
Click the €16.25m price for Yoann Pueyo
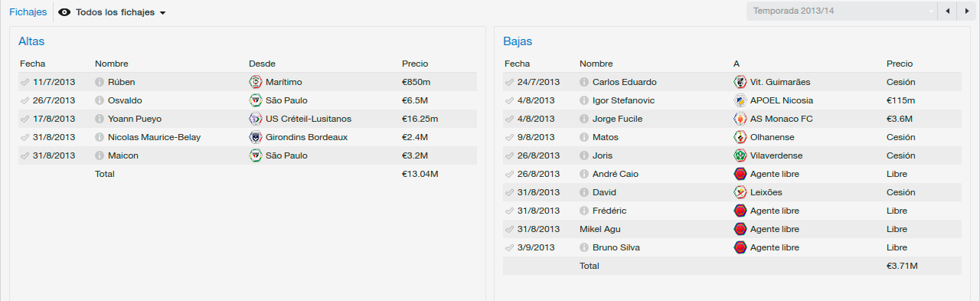[x=420, y=119]
